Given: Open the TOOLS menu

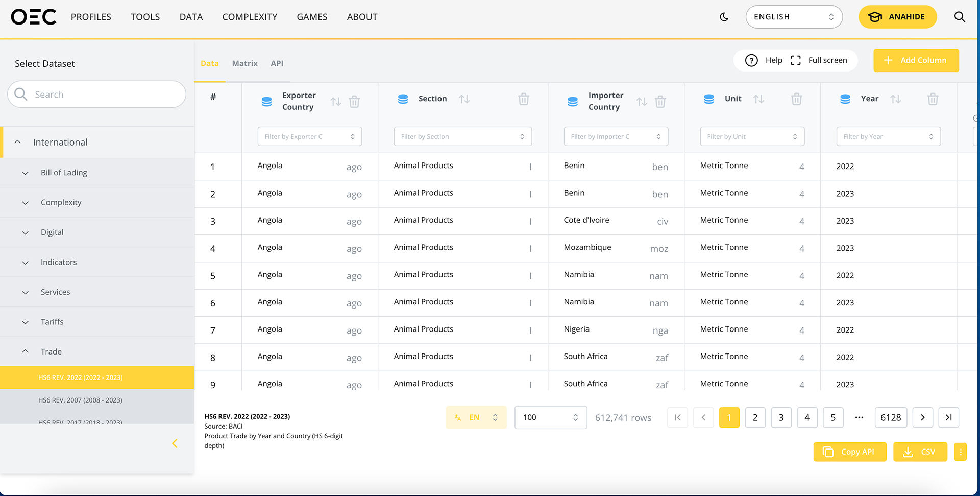Looking at the screenshot, I should 145,17.
